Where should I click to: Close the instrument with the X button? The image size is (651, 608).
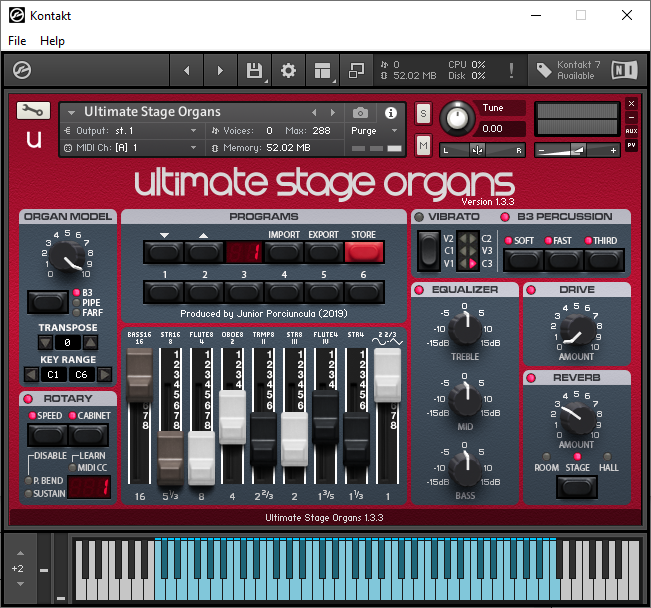tap(631, 103)
